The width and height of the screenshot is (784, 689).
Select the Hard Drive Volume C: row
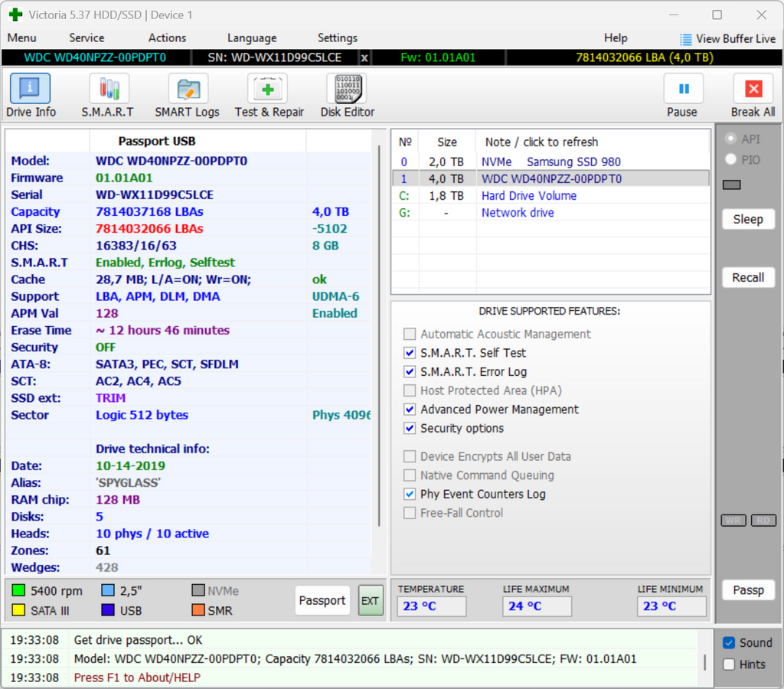[x=550, y=196]
